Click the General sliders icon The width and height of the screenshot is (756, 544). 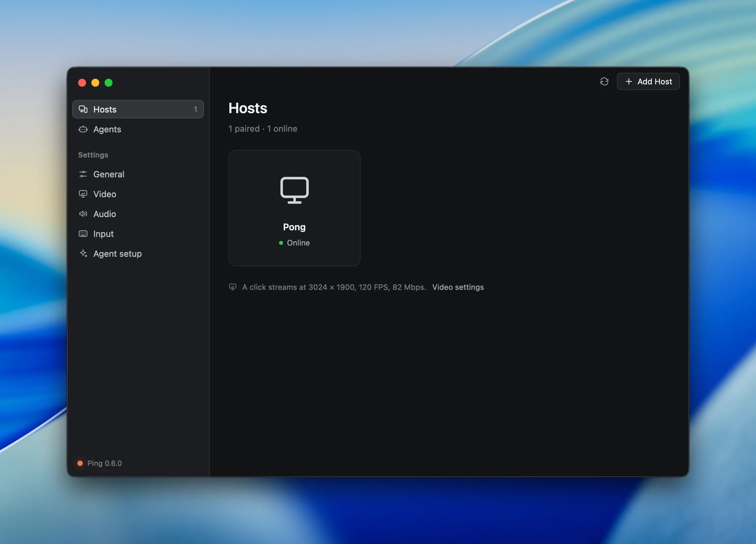pyautogui.click(x=83, y=174)
